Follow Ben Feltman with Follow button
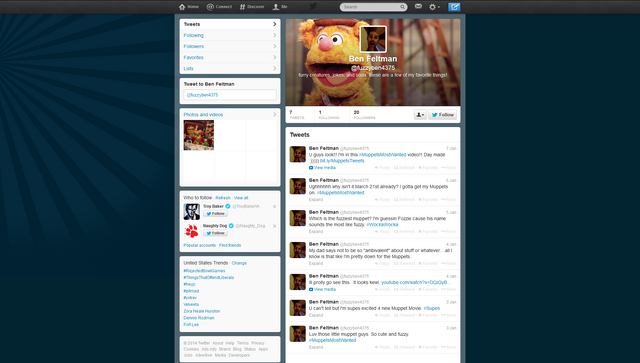The image size is (640, 363). pos(442,115)
